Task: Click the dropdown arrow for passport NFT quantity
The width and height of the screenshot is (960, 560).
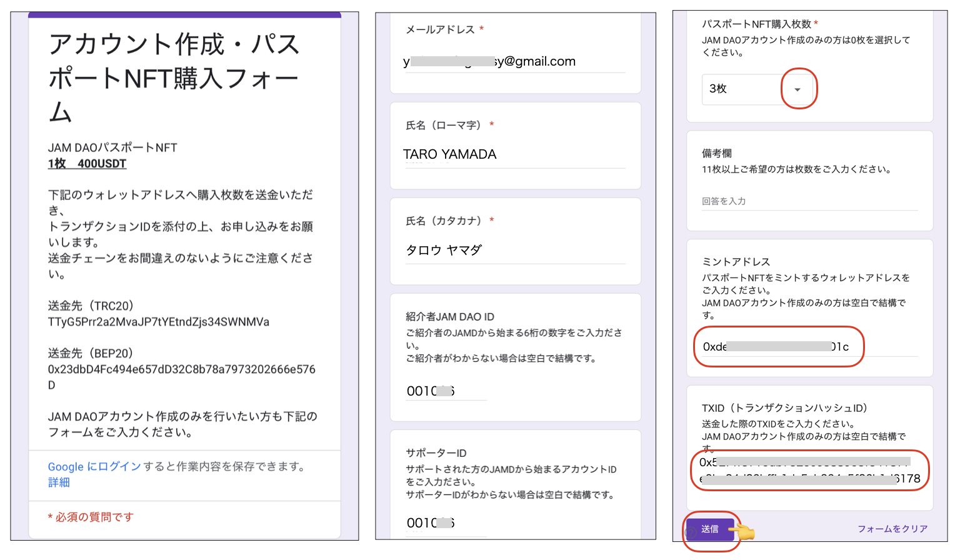Action: [797, 89]
